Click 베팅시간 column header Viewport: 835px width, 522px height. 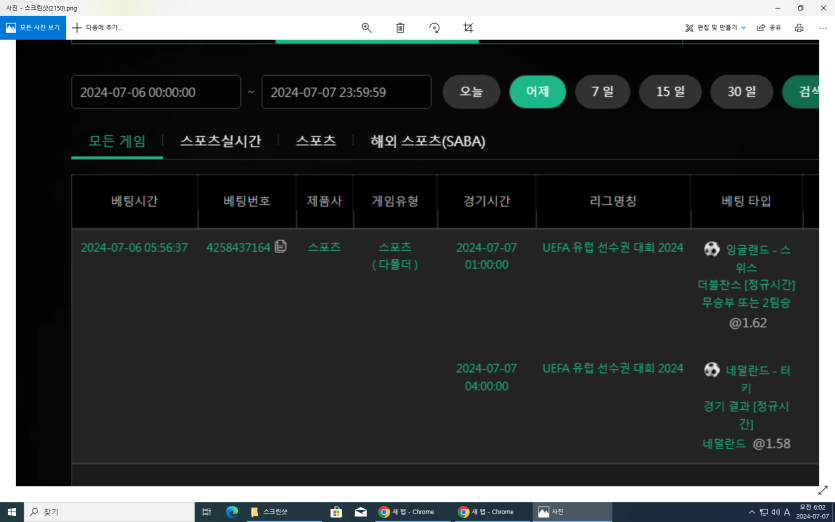134,201
